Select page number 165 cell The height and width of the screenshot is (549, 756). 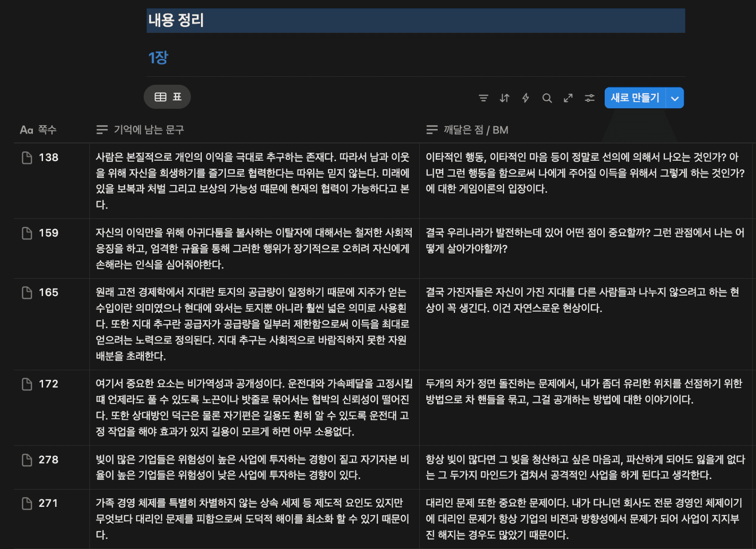51,324
